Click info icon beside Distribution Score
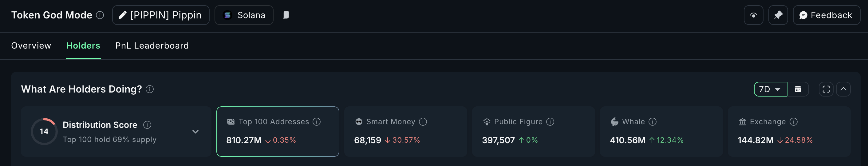Image resolution: width=868 pixels, height=166 pixels. (x=147, y=125)
